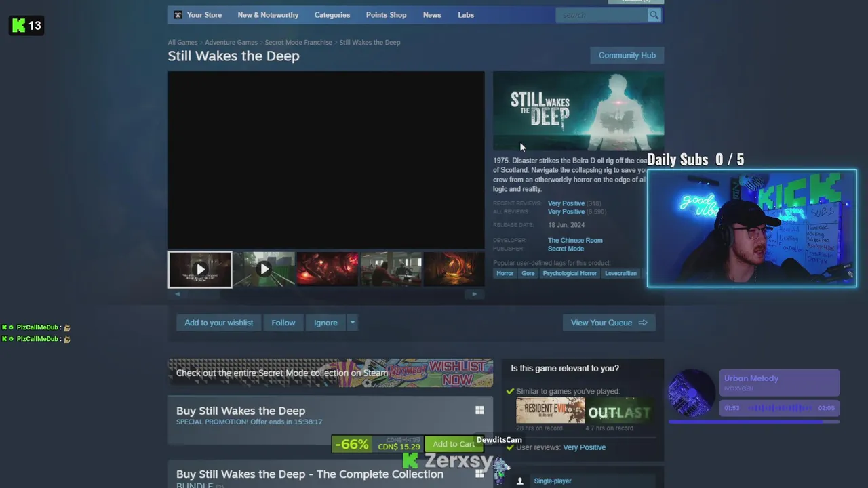The width and height of the screenshot is (868, 488).
Task: Open the News tab
Action: 432,15
